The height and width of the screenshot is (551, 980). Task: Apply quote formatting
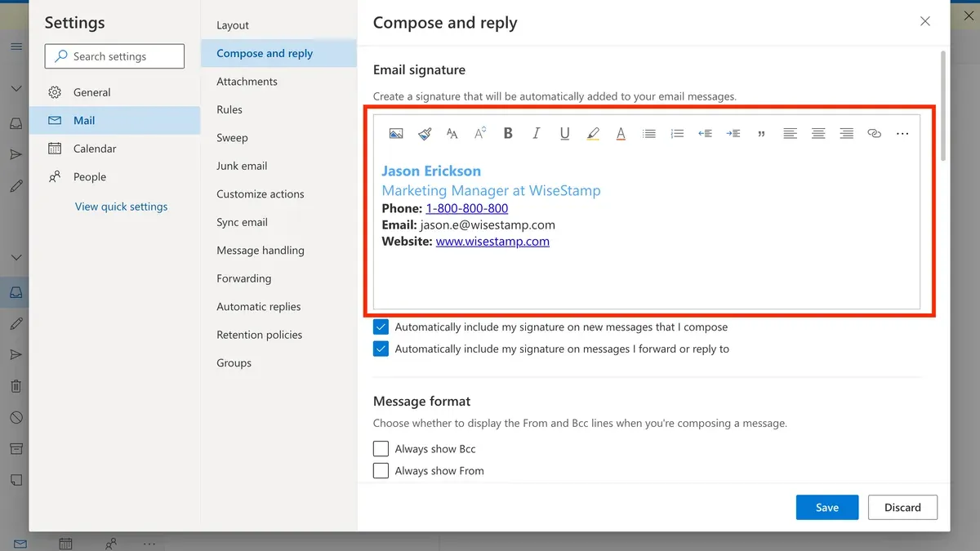point(762,134)
